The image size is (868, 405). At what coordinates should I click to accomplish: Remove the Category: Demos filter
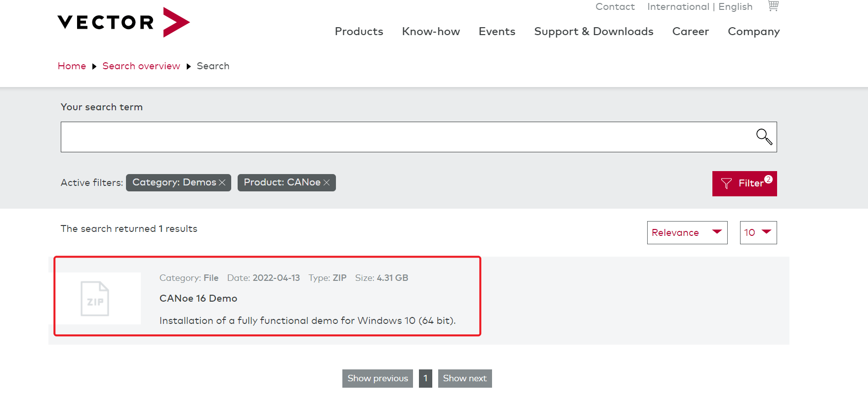click(x=222, y=182)
